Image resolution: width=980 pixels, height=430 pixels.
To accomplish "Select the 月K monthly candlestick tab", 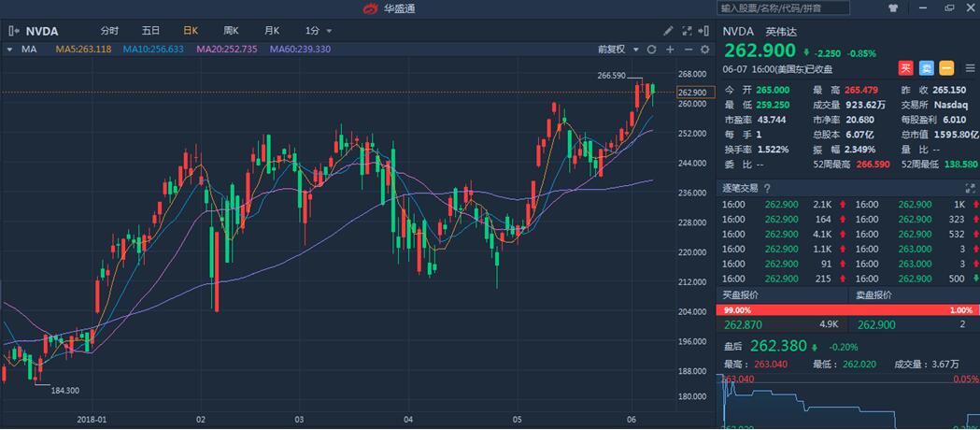I will [272, 31].
